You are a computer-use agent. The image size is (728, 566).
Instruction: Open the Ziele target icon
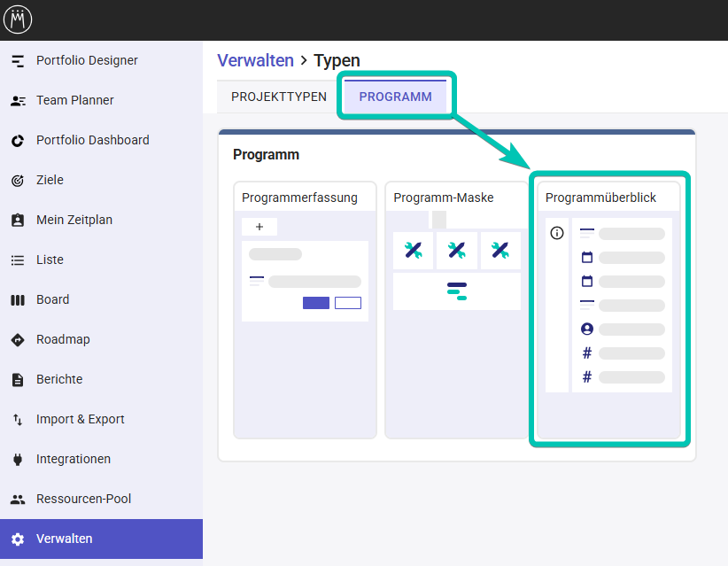click(x=18, y=180)
